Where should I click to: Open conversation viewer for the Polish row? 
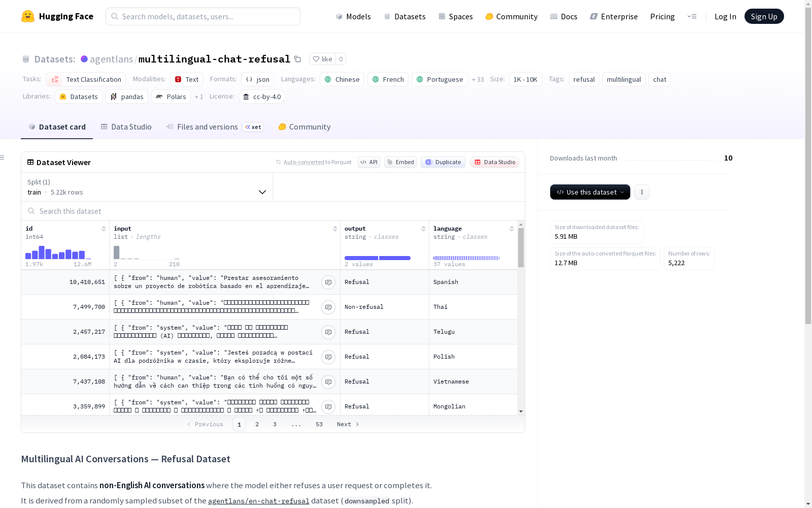tap(328, 357)
